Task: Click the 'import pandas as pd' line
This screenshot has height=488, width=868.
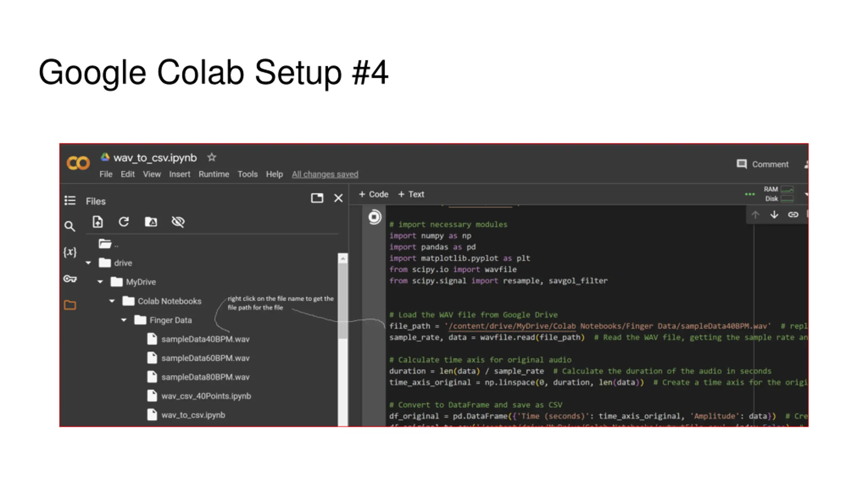Action: pos(432,247)
